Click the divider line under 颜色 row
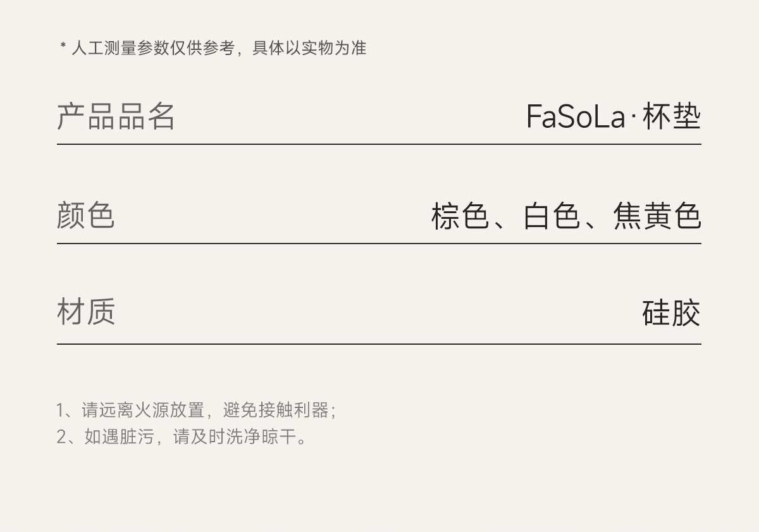The width and height of the screenshot is (759, 532). [379, 243]
